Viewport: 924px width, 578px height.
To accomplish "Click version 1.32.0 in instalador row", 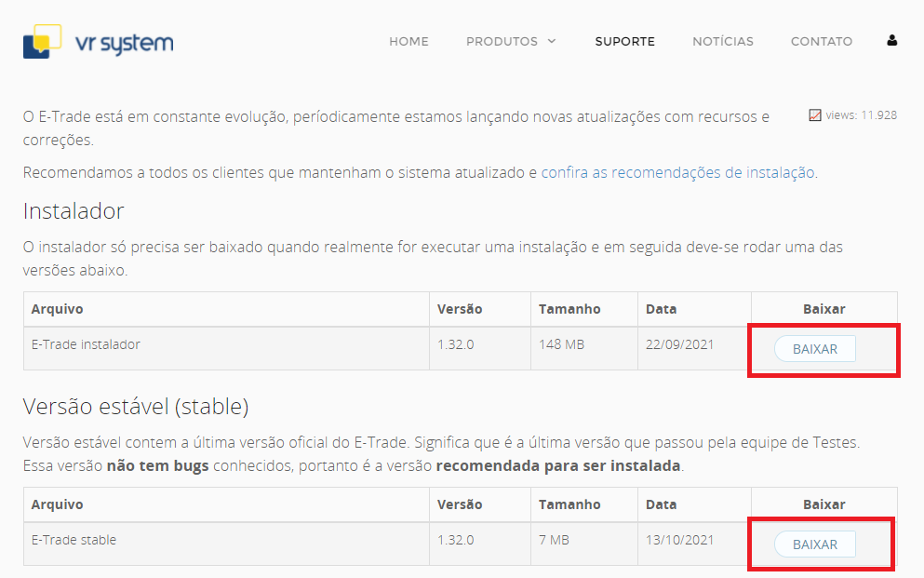I will click(479, 349).
